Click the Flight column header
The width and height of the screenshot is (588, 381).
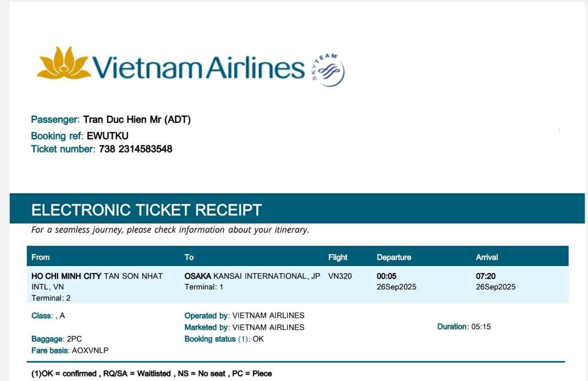[338, 257]
